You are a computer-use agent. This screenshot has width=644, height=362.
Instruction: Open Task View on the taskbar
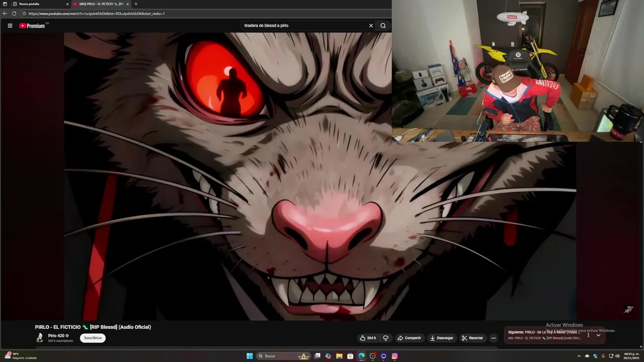coord(317,356)
